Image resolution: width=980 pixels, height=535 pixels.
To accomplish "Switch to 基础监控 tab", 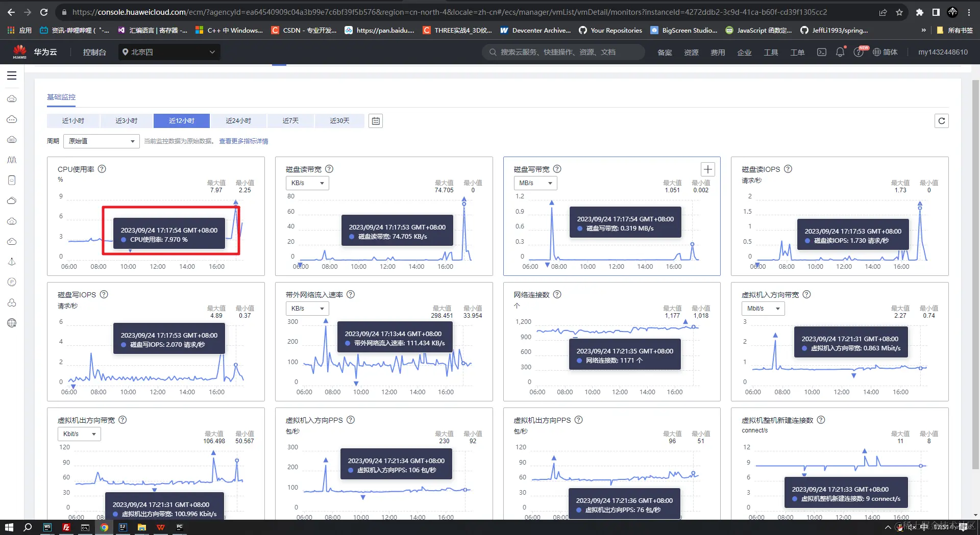I will [61, 97].
